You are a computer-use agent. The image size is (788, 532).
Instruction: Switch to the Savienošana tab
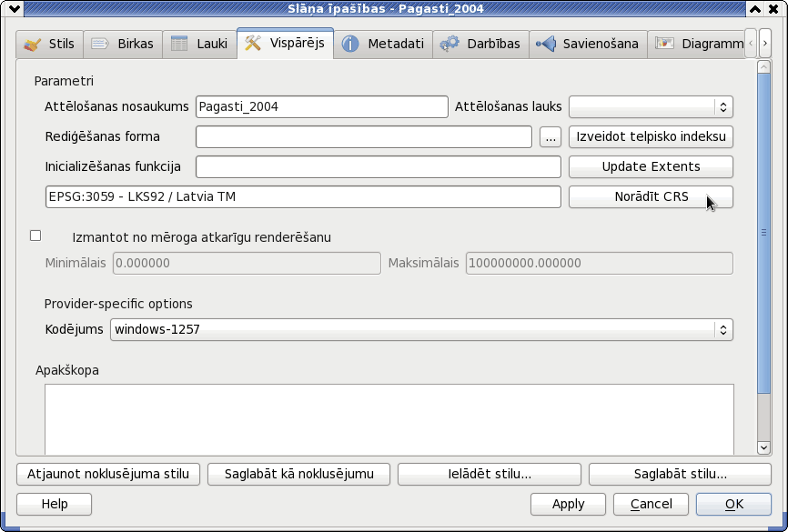coord(588,45)
